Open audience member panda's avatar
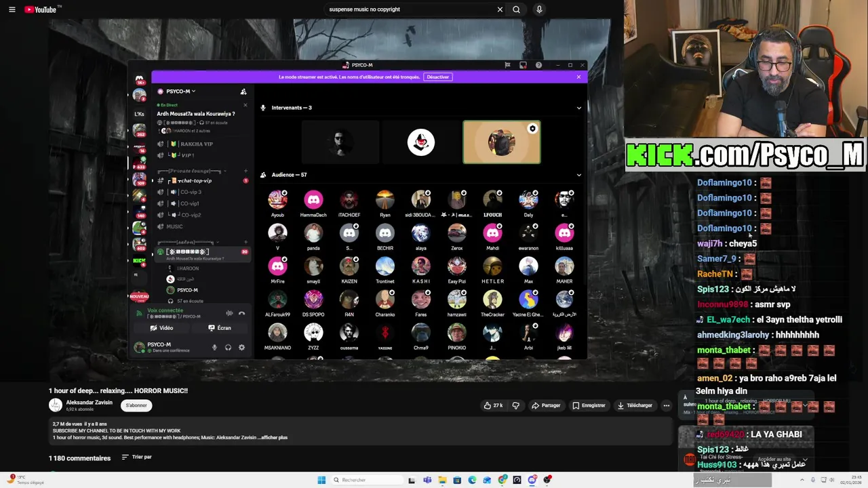This screenshot has width=868, height=488. coord(313,232)
